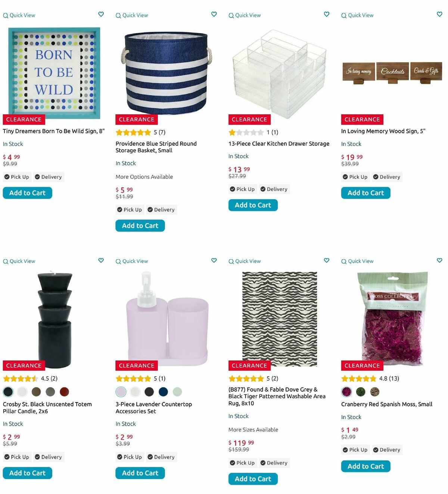Select the brown candle color swatch

click(x=36, y=392)
